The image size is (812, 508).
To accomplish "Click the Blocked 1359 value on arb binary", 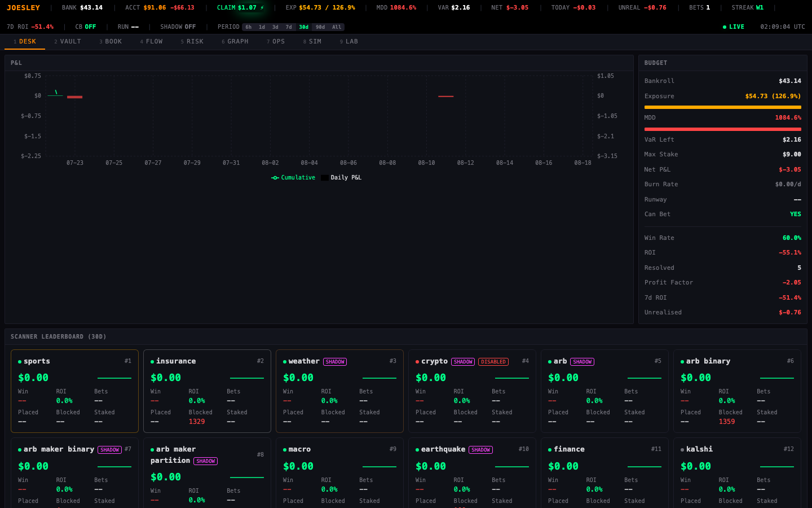I will point(727,422).
